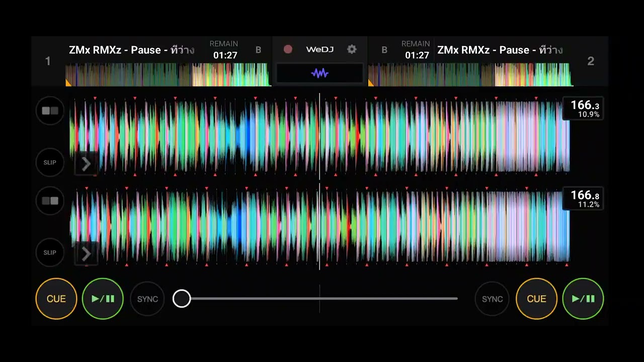Turn on SYNC for deck 2
Screen dimensions: 644x362
pyautogui.click(x=492, y=299)
